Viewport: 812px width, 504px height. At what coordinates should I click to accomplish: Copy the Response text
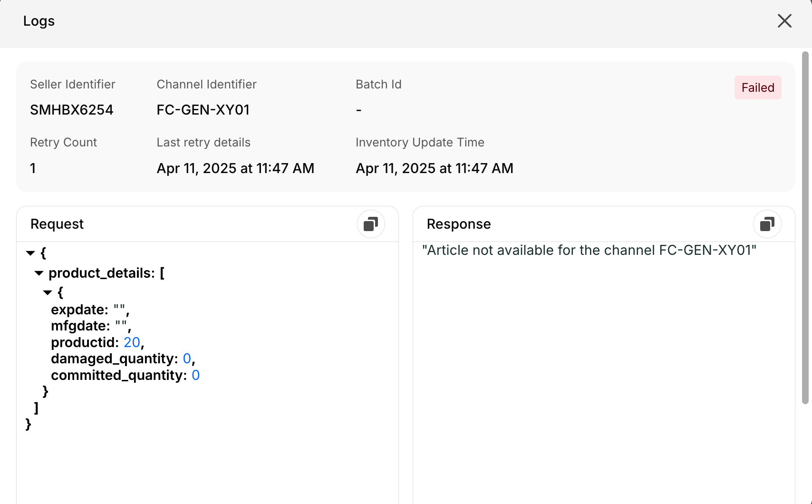(x=767, y=224)
